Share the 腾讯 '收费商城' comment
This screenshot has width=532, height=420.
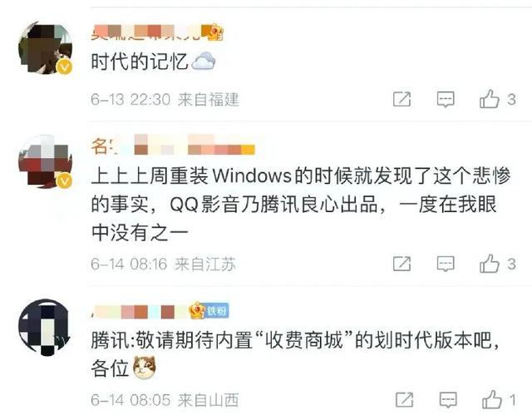[405, 400]
